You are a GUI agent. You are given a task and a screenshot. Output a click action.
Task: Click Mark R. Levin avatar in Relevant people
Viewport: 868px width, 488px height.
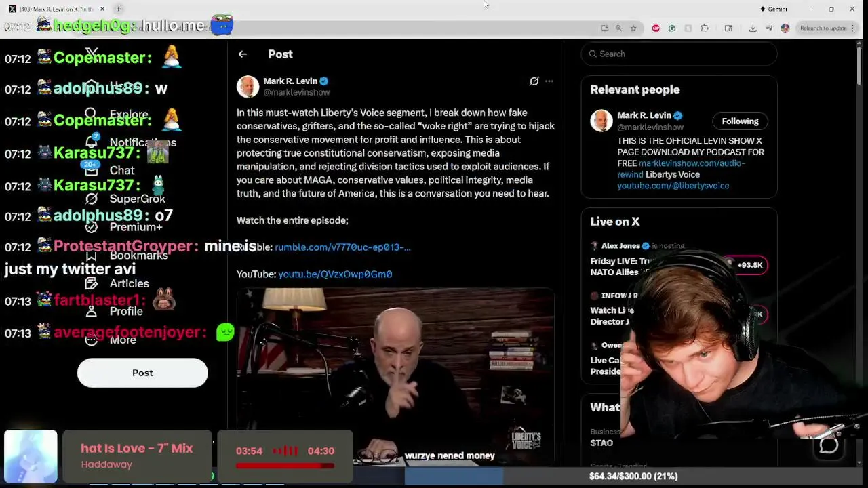(x=601, y=121)
